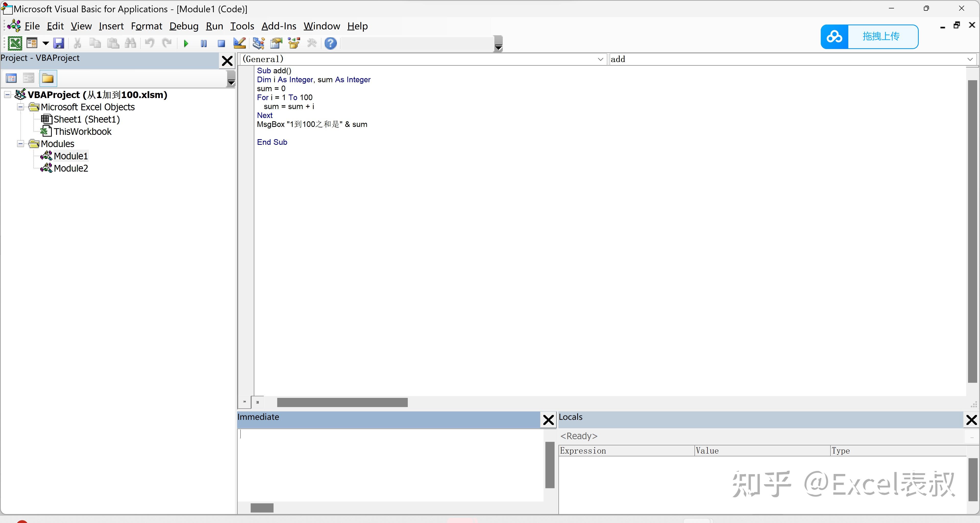Click the code window horizontal scrollbar thumb
This screenshot has height=523, width=980.
pos(342,402)
